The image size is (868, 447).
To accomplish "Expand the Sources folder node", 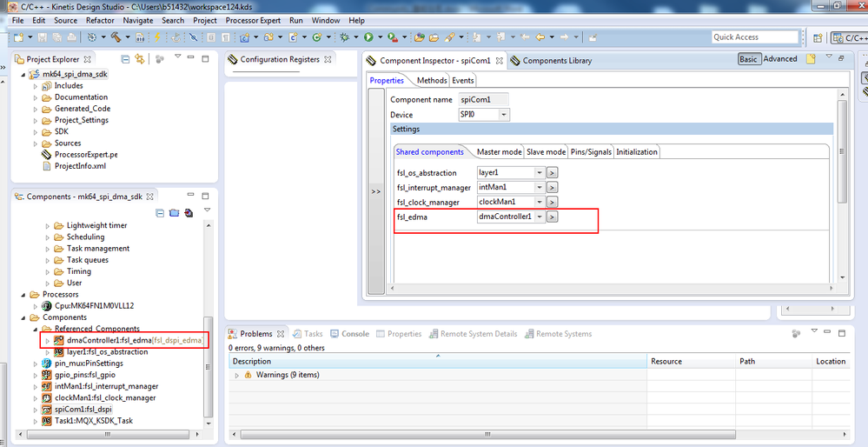I will [x=36, y=143].
